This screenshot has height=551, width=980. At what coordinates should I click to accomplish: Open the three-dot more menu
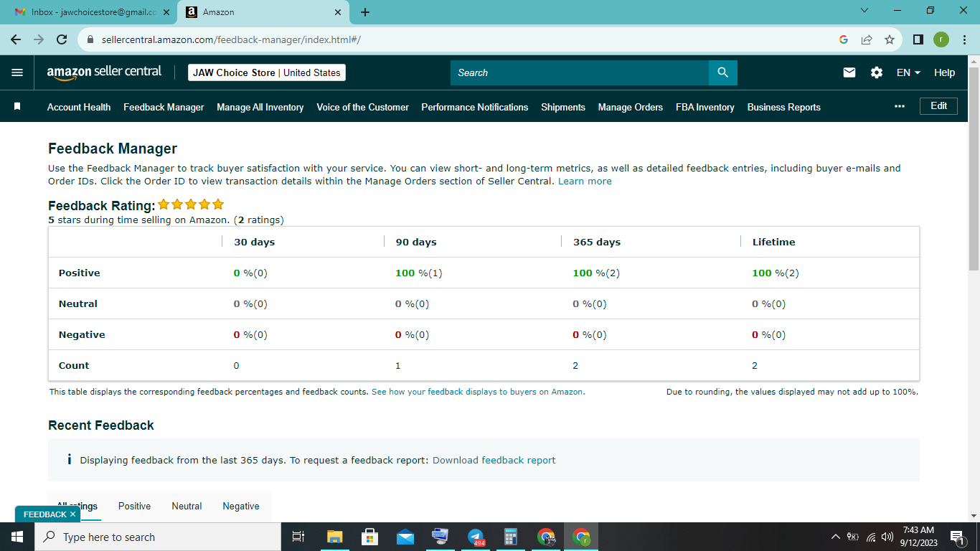900,106
